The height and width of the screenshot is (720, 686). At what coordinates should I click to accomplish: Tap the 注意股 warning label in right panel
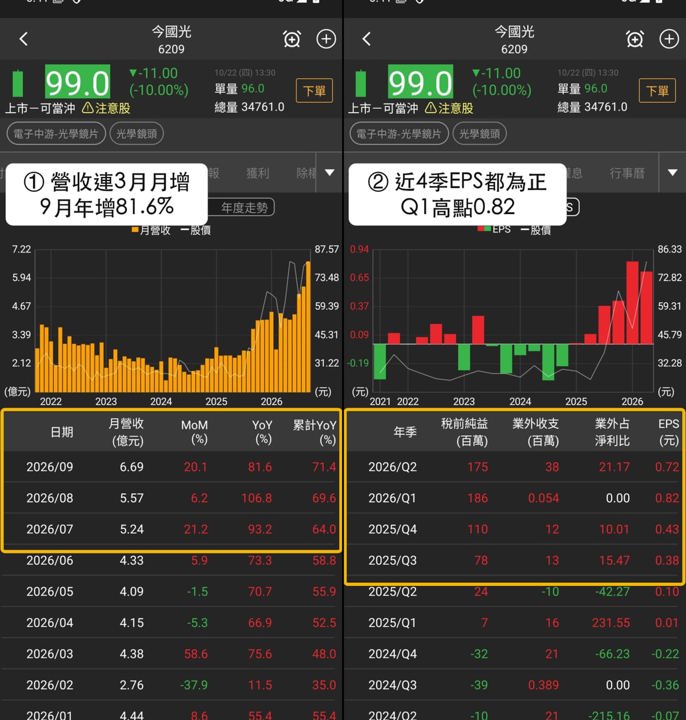pyautogui.click(x=449, y=108)
